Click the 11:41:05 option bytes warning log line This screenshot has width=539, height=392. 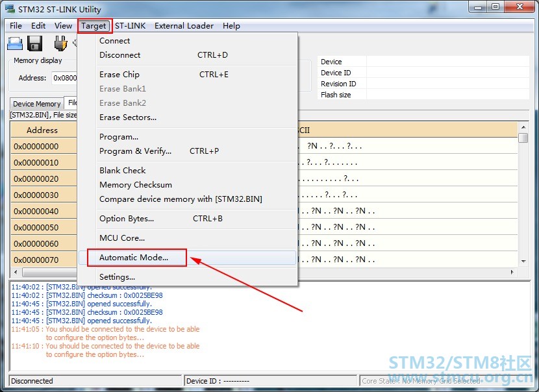point(106,333)
